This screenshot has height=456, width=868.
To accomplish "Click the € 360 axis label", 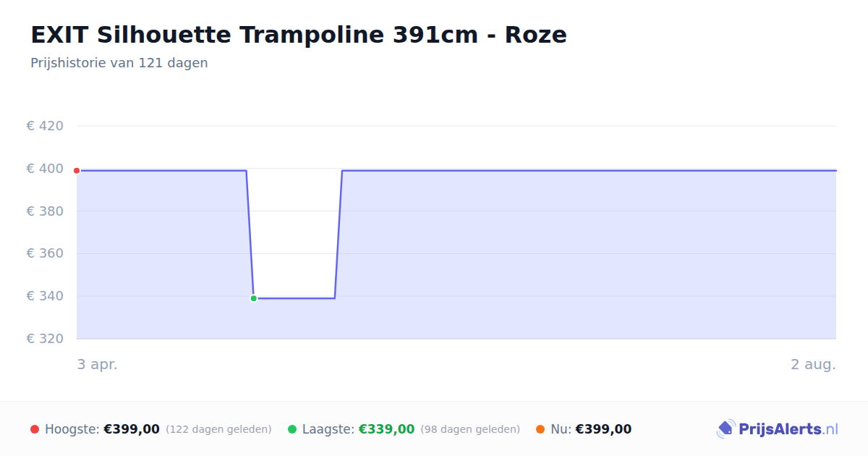I will coord(45,253).
